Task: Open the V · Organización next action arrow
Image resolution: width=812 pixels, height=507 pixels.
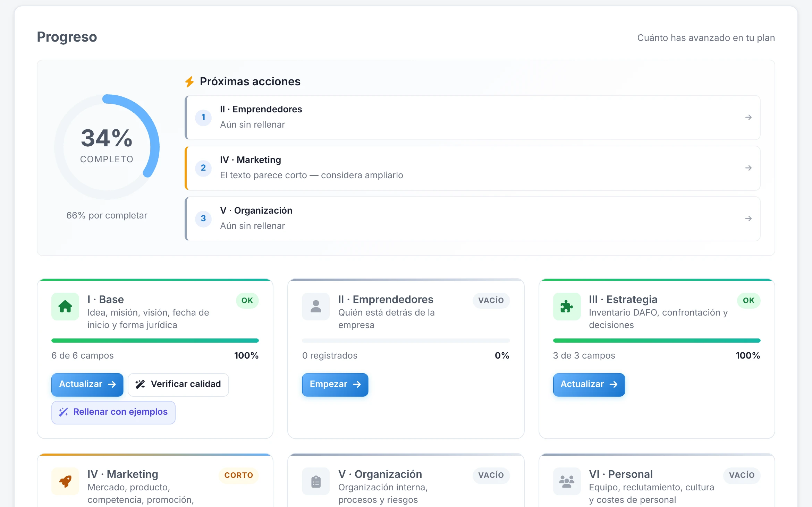Action: coord(748,219)
